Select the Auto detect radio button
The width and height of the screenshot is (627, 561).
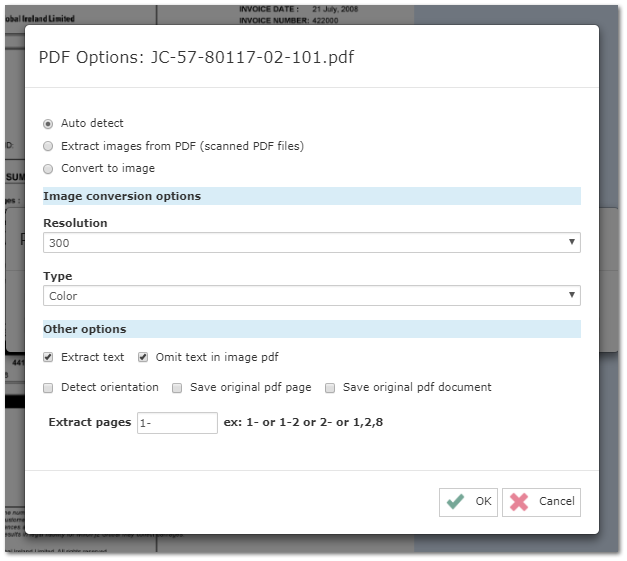48,124
